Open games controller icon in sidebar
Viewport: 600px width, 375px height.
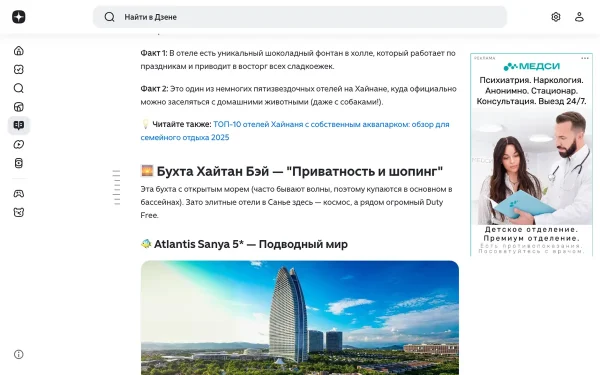click(x=18, y=194)
